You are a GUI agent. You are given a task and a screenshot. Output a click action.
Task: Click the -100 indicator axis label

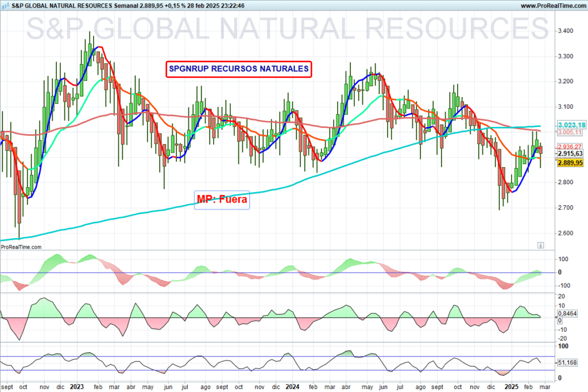(563, 286)
